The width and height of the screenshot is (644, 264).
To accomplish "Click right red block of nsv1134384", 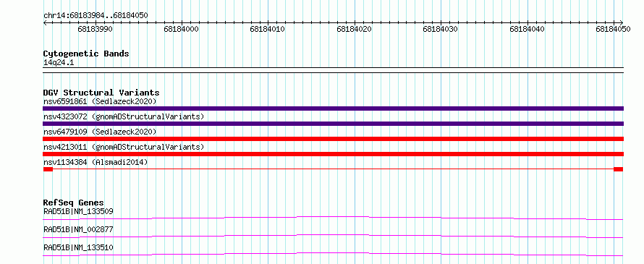I will coord(619,169).
